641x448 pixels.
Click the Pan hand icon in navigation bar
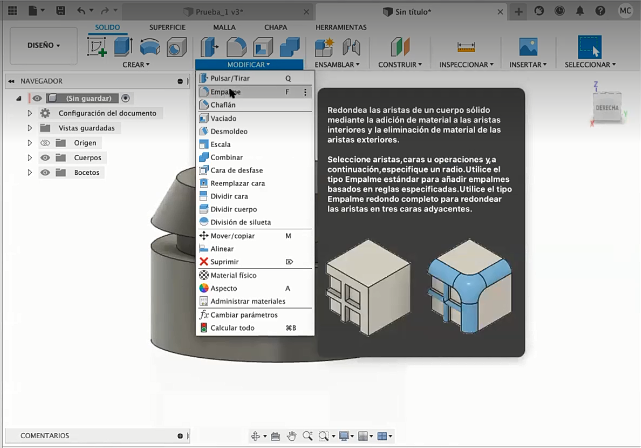292,436
